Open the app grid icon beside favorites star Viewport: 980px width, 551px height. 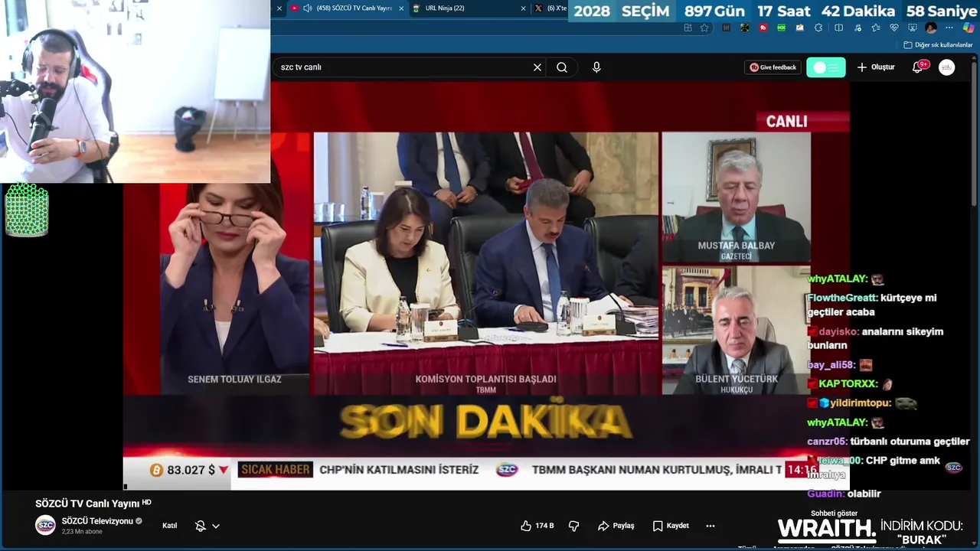tap(688, 28)
